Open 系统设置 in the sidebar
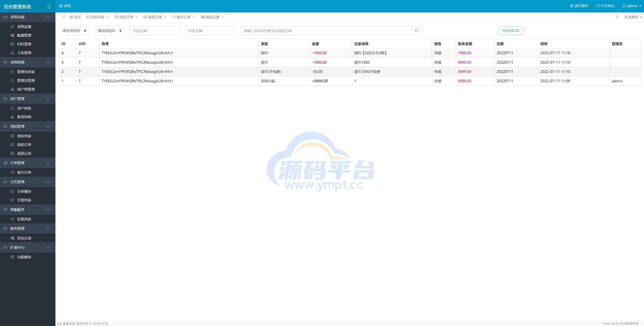The width and height of the screenshot is (644, 326). pyautogui.click(x=28, y=27)
